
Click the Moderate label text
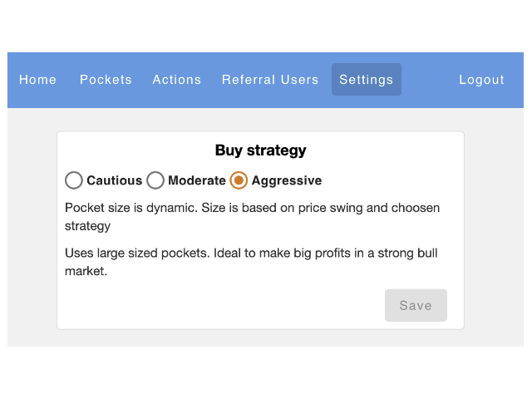[x=197, y=180]
